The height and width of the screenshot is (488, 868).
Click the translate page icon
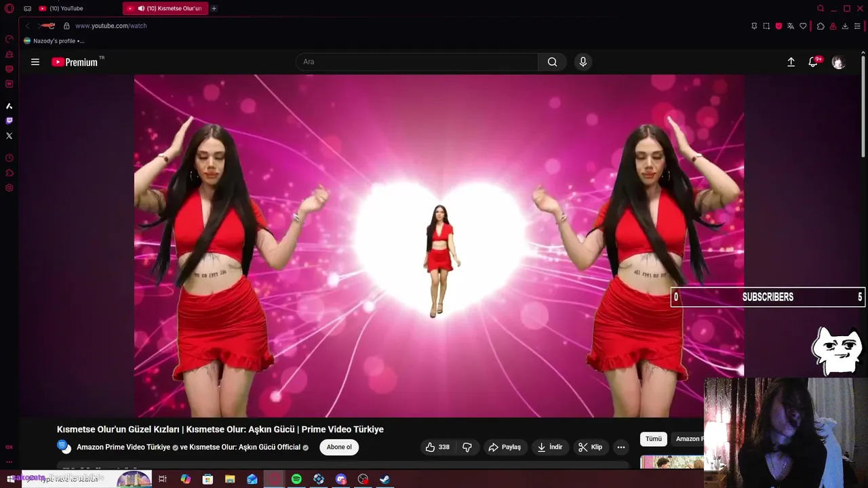pos(791,26)
